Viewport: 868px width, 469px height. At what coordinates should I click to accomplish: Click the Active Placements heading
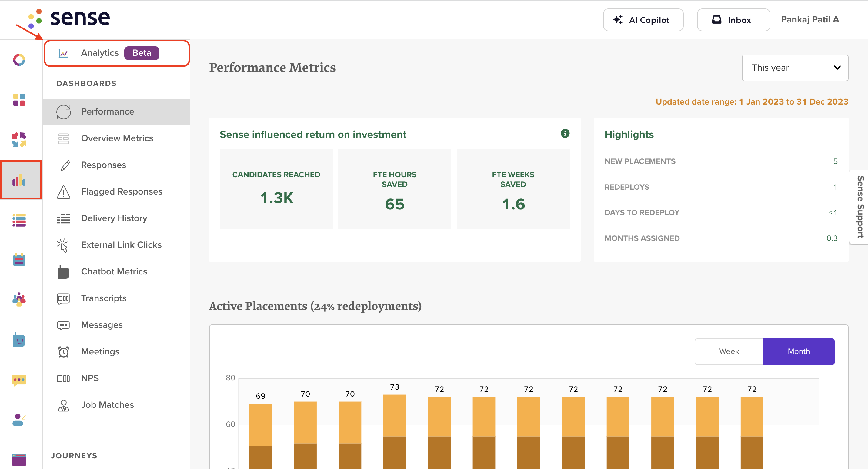pos(315,306)
